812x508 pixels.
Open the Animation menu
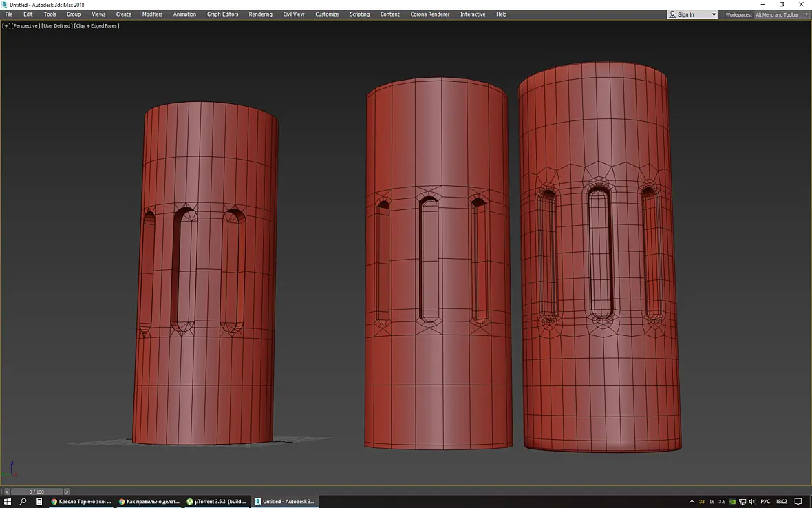[x=184, y=14]
